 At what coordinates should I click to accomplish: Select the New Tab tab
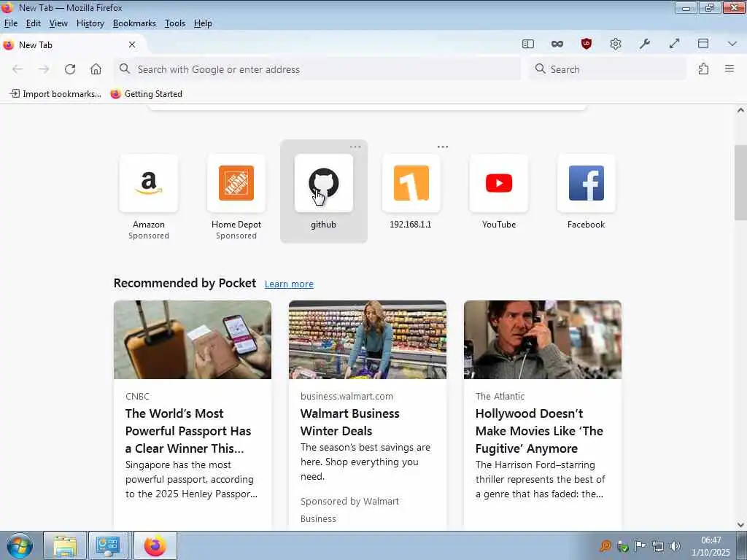[x=71, y=44]
